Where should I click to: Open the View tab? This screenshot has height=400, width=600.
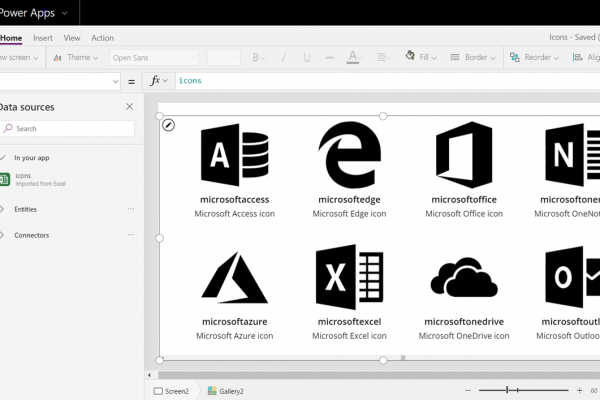tap(72, 38)
